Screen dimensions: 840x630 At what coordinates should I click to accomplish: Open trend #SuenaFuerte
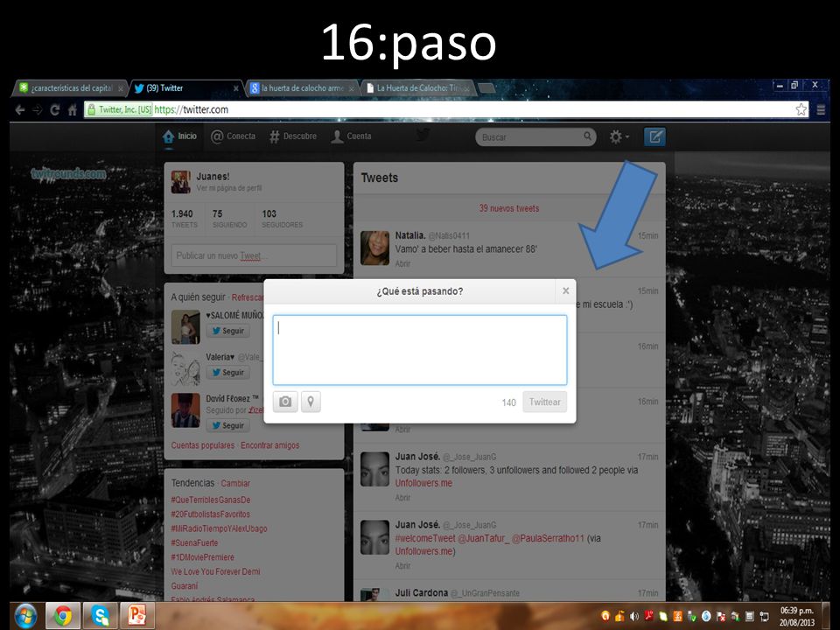tap(194, 542)
